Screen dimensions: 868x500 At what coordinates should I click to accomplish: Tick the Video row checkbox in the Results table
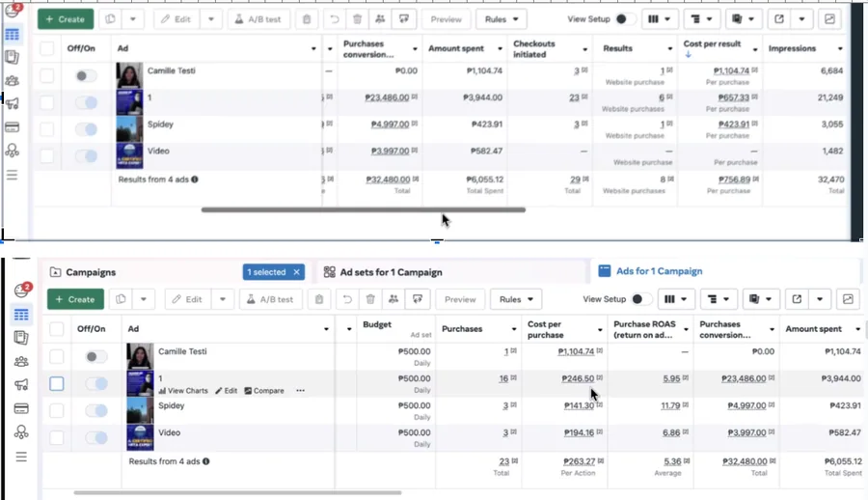46,156
